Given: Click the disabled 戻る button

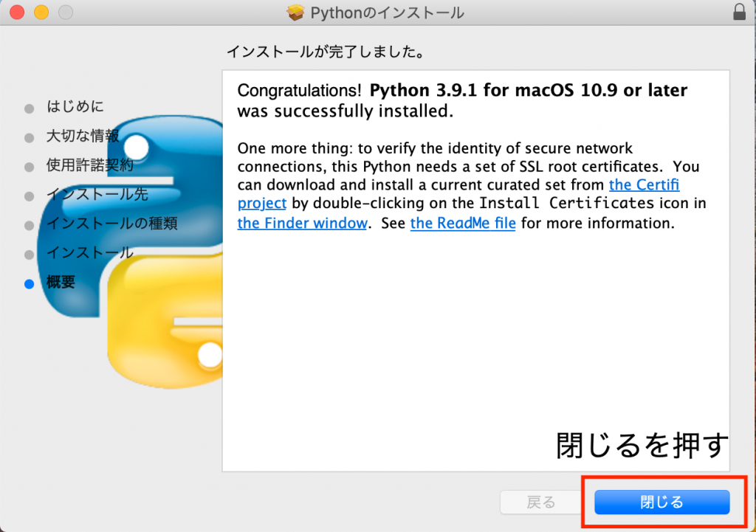Looking at the screenshot, I should click(541, 502).
